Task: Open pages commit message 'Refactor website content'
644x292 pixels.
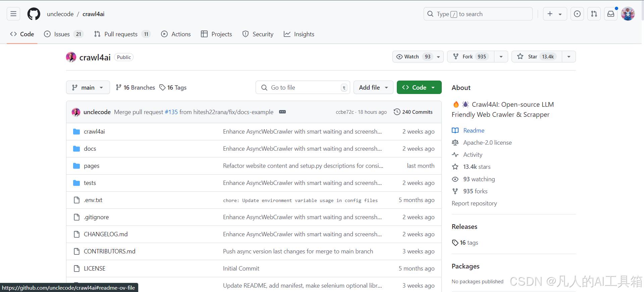Action: pyautogui.click(x=303, y=165)
